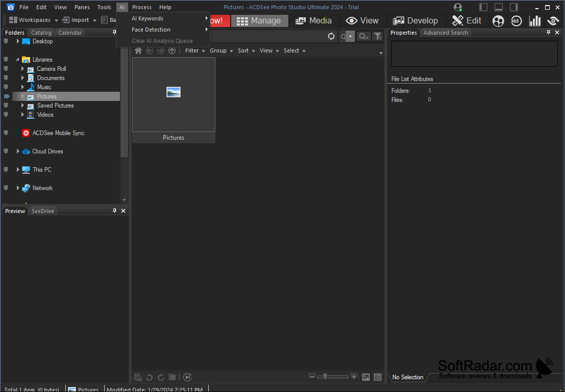
Task: Toggle easy-select marker for Desktop
Action: coord(6,41)
